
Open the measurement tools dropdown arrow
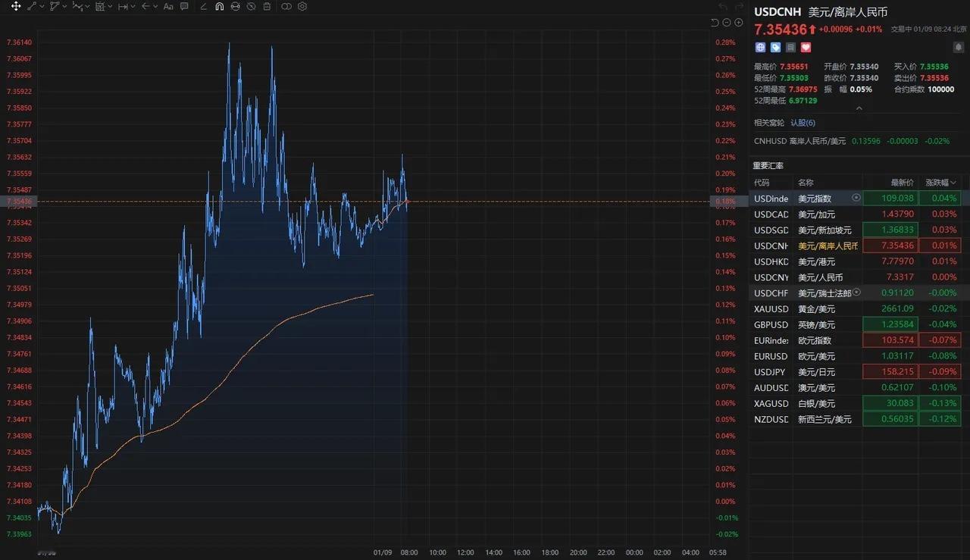(x=110, y=6)
